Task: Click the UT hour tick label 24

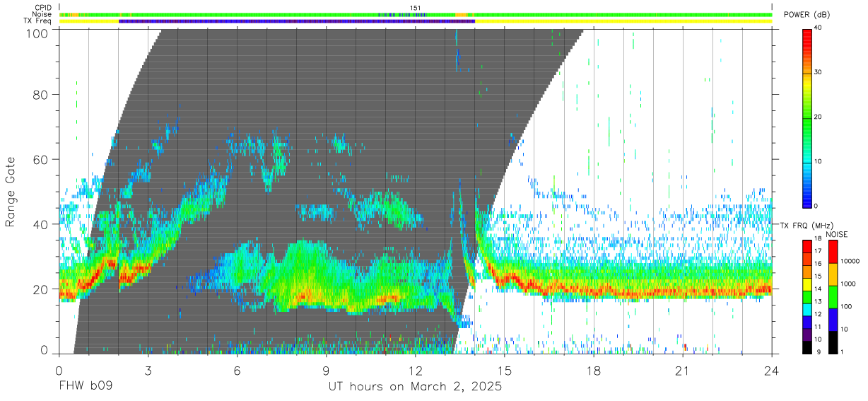Action: coord(772,370)
